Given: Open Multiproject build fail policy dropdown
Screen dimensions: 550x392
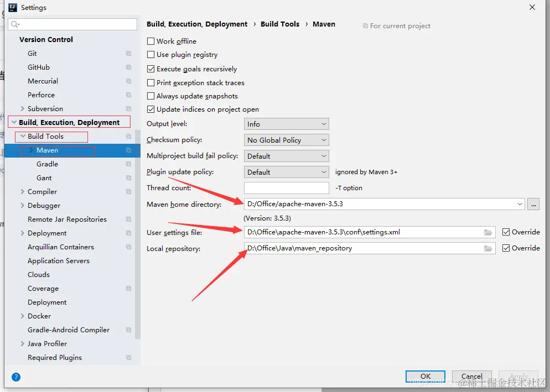Looking at the screenshot, I should coord(286,156).
